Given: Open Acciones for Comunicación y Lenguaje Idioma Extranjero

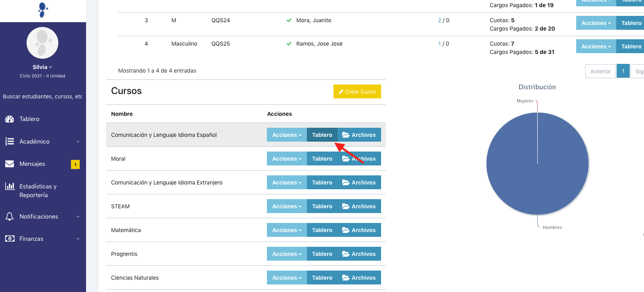Looking at the screenshot, I should (287, 182).
